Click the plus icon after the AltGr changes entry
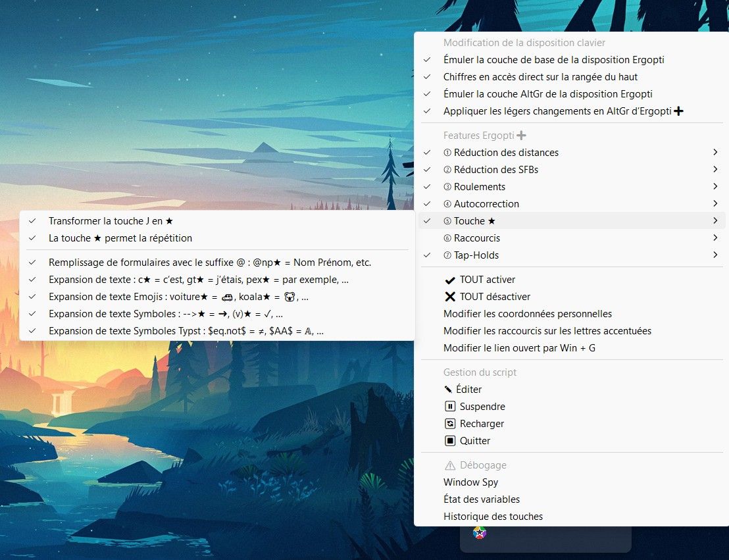This screenshot has width=729, height=560. tap(678, 111)
